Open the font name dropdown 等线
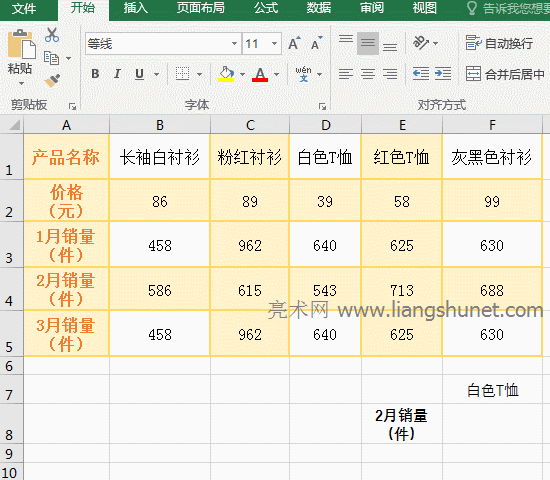 click(235, 44)
